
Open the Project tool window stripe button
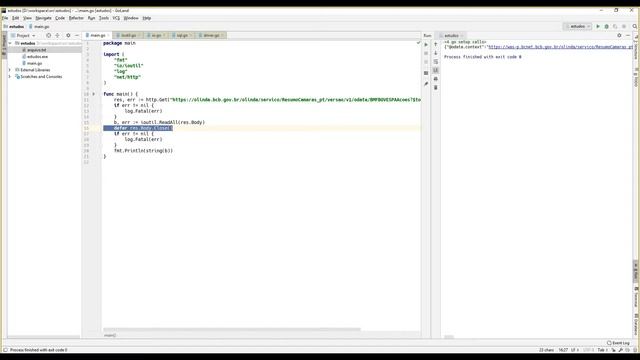click(4, 44)
